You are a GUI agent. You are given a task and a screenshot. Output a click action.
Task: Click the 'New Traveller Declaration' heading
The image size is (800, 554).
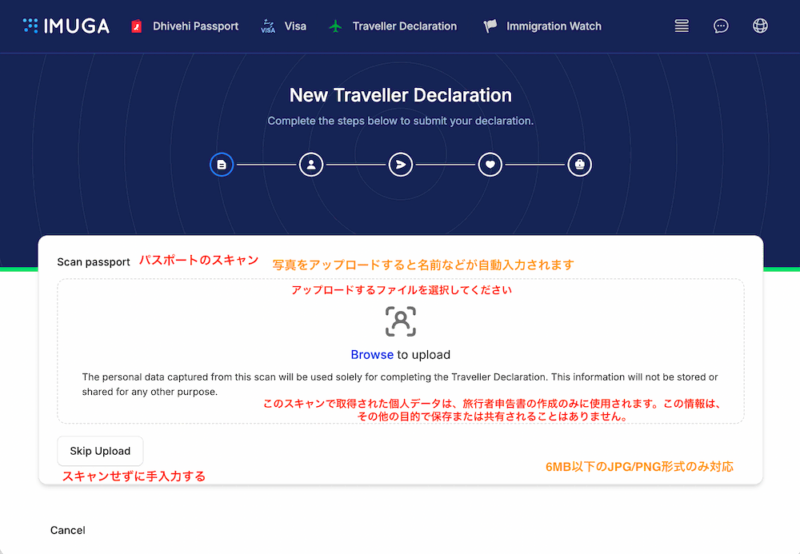coord(401,95)
